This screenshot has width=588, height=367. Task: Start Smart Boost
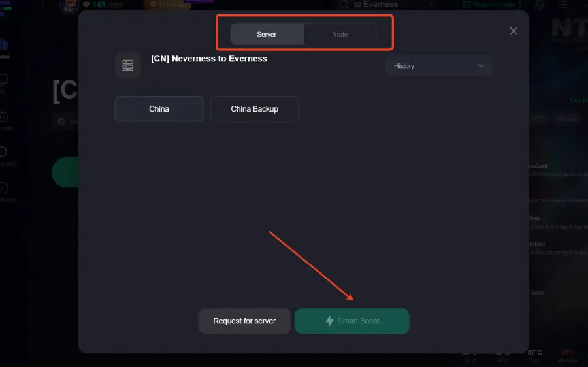(x=351, y=321)
